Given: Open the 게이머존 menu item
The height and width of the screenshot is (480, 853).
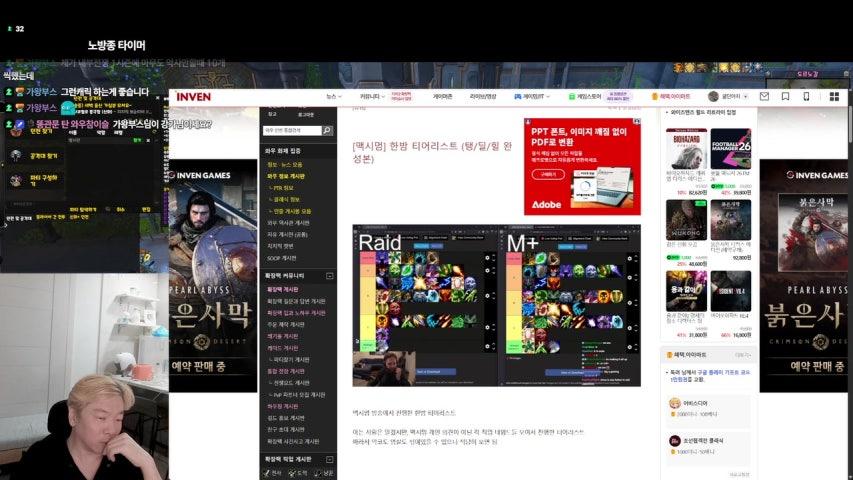Looking at the screenshot, I should pos(442,96).
